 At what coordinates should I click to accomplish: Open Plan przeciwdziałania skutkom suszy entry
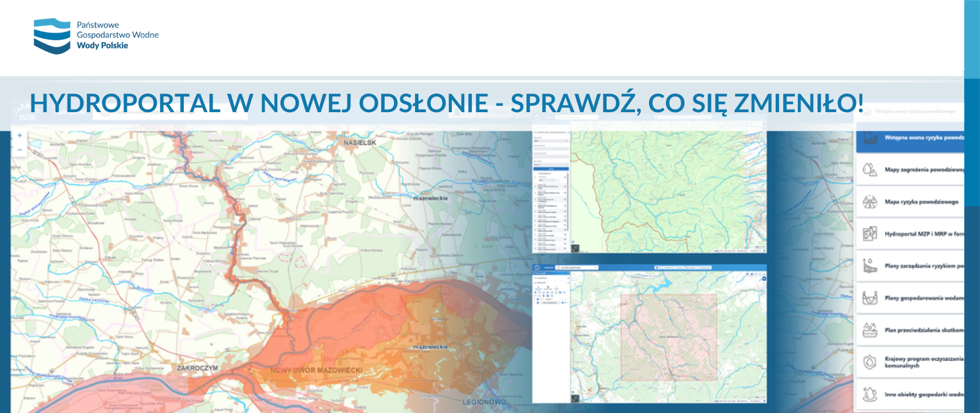tap(910, 330)
